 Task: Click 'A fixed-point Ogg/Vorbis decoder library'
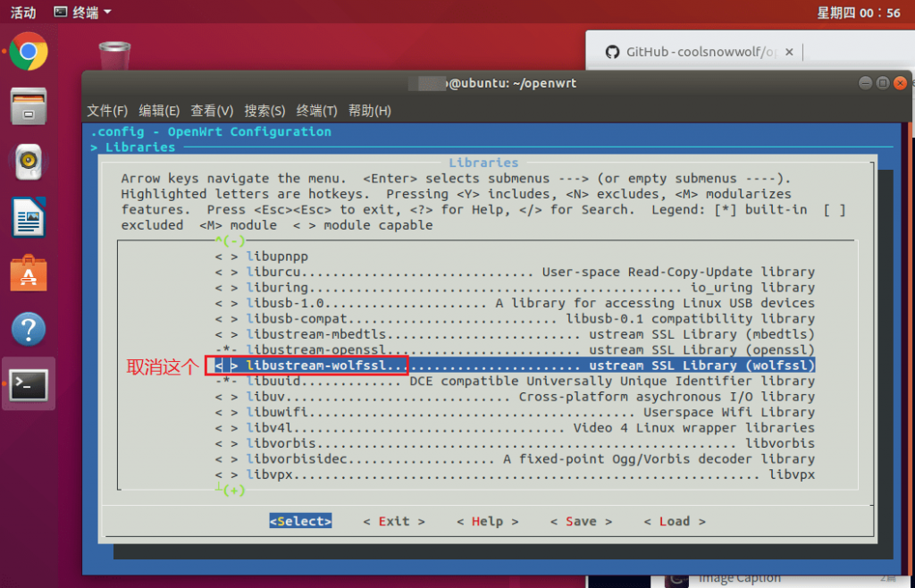(x=659, y=459)
